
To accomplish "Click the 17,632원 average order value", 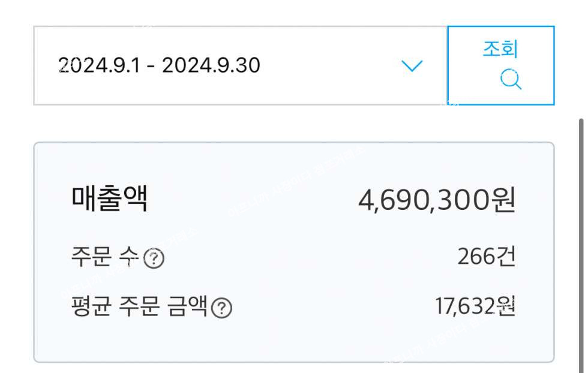I will [475, 306].
